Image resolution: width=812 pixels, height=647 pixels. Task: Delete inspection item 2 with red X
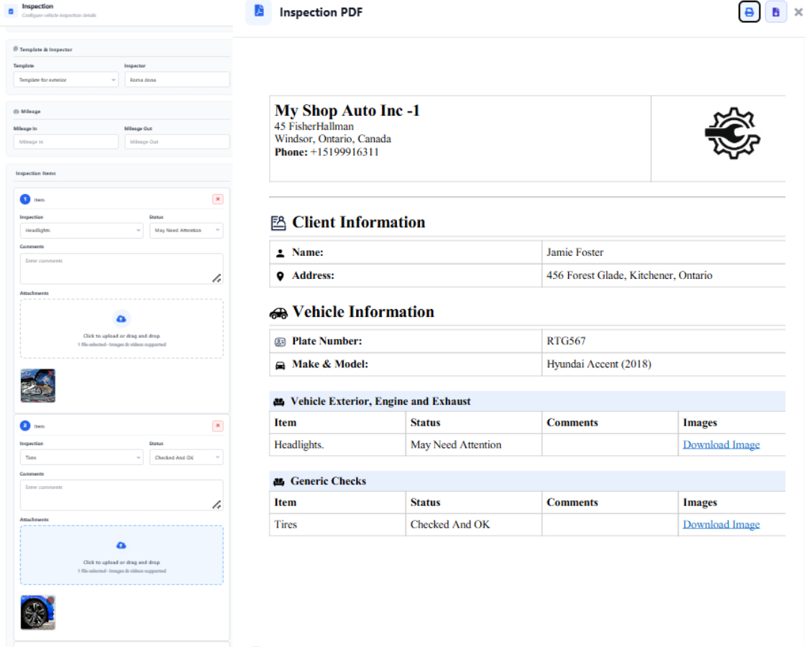217,426
